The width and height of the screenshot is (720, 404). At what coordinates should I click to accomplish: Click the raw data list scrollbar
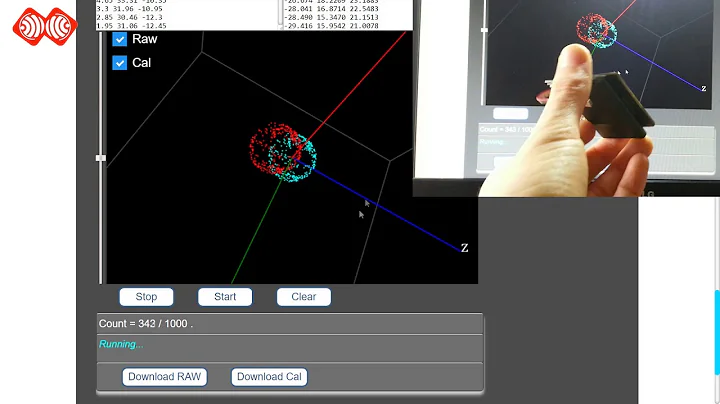tap(281, 14)
